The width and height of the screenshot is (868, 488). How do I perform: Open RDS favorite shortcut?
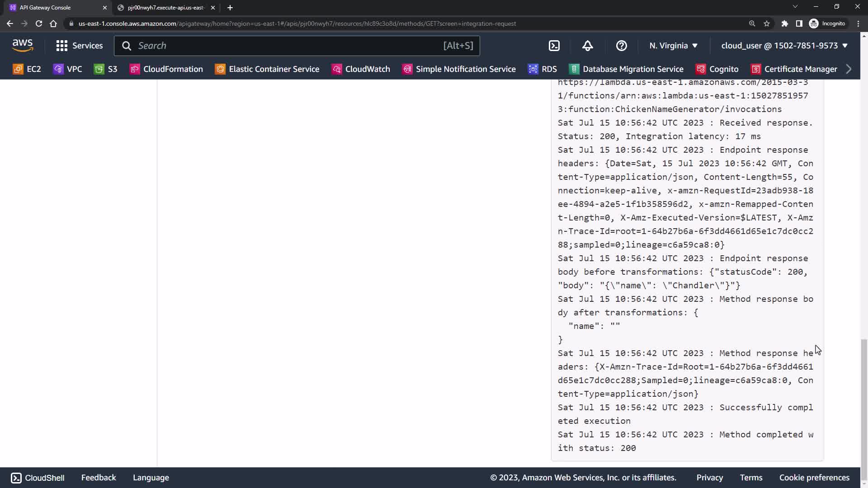tap(542, 69)
